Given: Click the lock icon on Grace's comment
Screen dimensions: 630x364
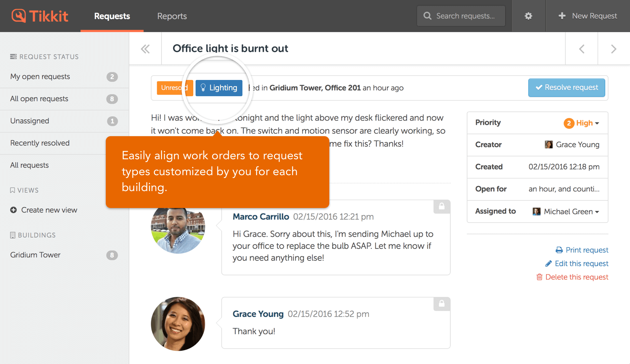Looking at the screenshot, I should pyautogui.click(x=442, y=304).
